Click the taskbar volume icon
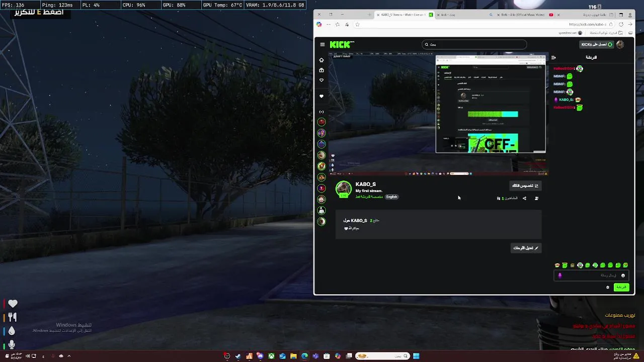This screenshot has width=644, height=362. click(x=28, y=356)
